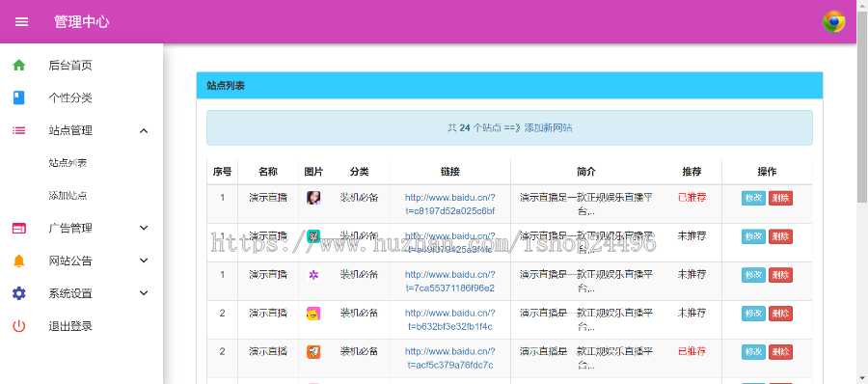This screenshot has width=868, height=384.
Task: Click 装机必备 category in c8197d52a025c6bf row
Action: click(x=360, y=197)
